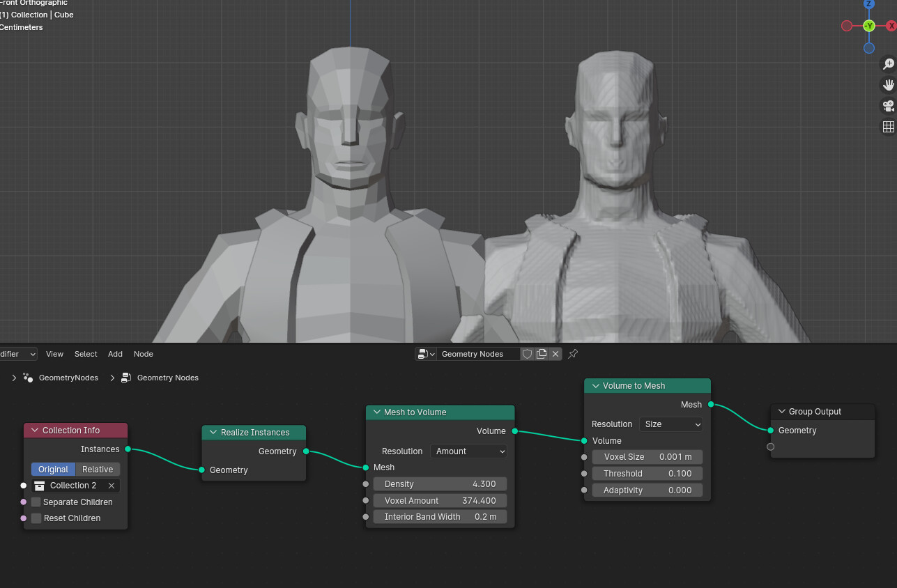Open the Resolution dropdown showing Size
The height and width of the screenshot is (588, 897).
670,424
